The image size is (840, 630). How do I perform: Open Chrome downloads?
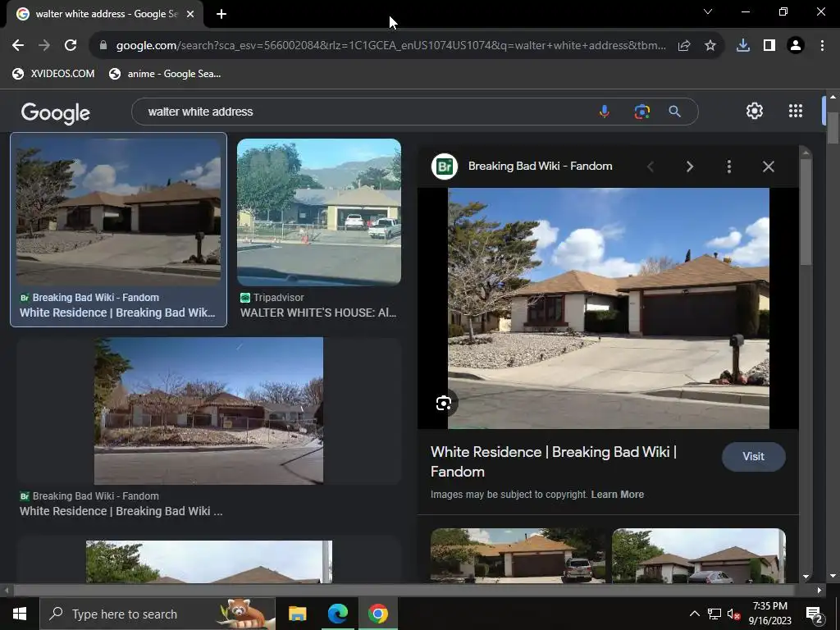(743, 46)
